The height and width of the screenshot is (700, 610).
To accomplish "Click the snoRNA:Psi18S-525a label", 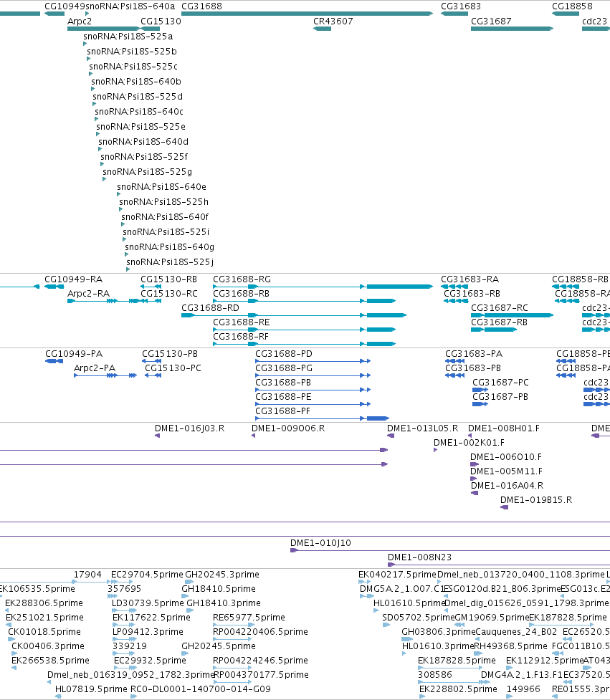I will (128, 36).
